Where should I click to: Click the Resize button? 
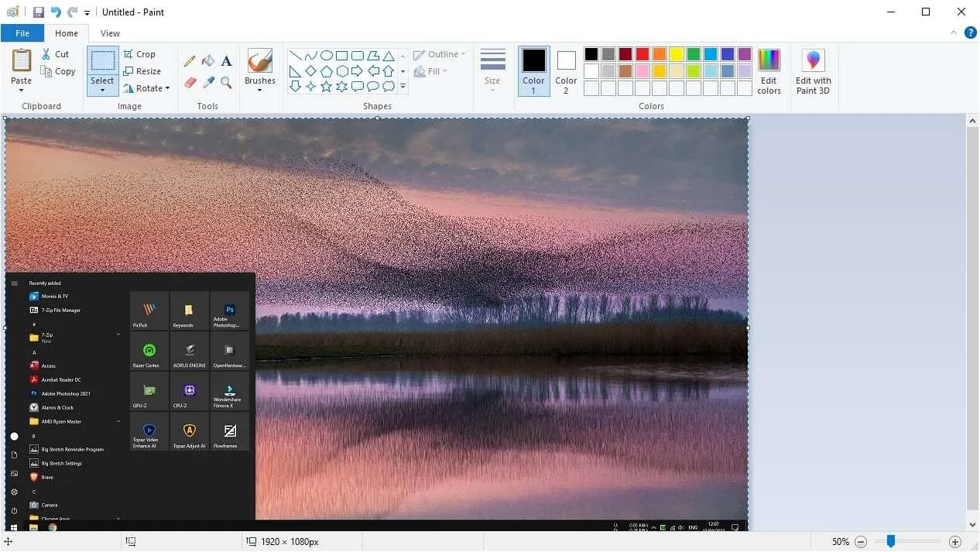142,71
